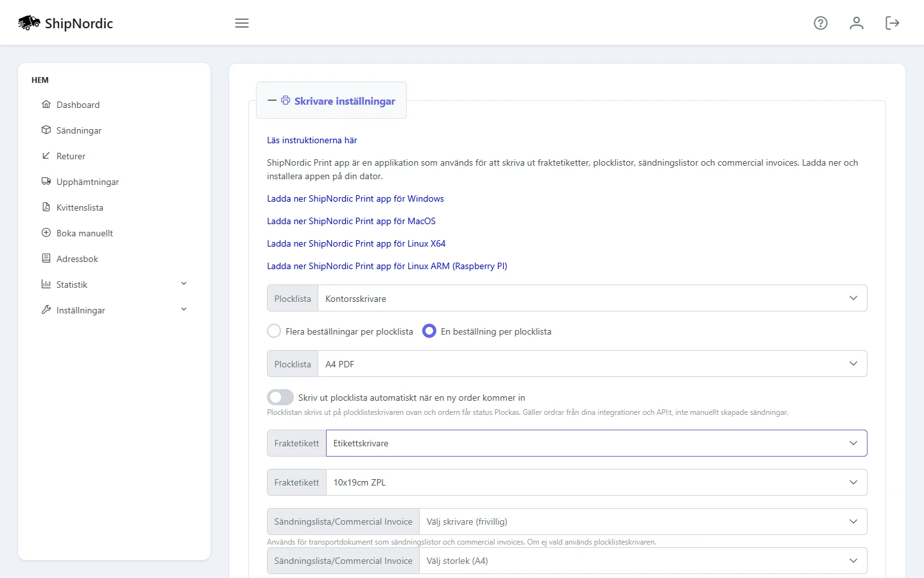Click the Kvittenslista document icon
The image size is (924, 578).
[x=46, y=207]
